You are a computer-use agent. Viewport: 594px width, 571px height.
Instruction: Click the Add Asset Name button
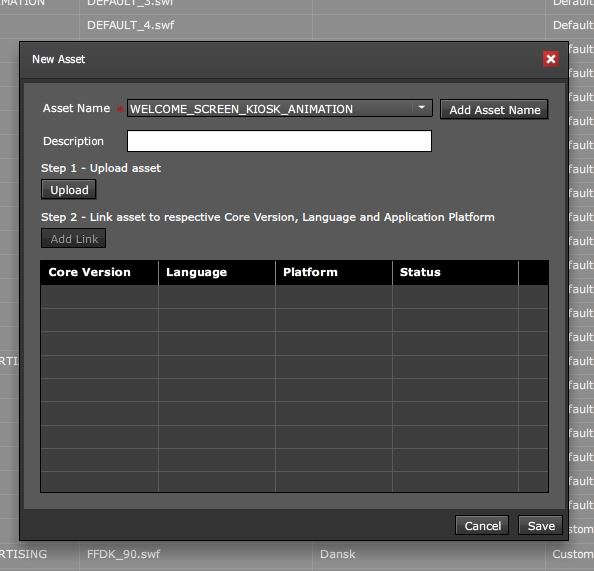[494, 110]
